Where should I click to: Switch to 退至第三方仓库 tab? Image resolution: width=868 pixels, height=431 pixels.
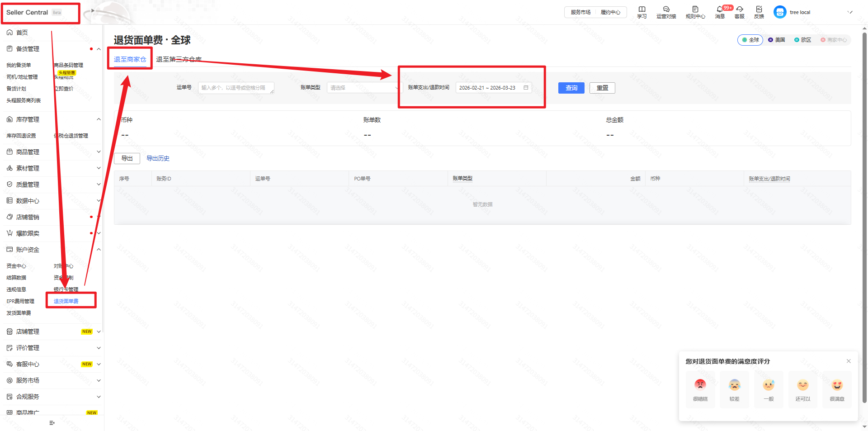pos(179,59)
